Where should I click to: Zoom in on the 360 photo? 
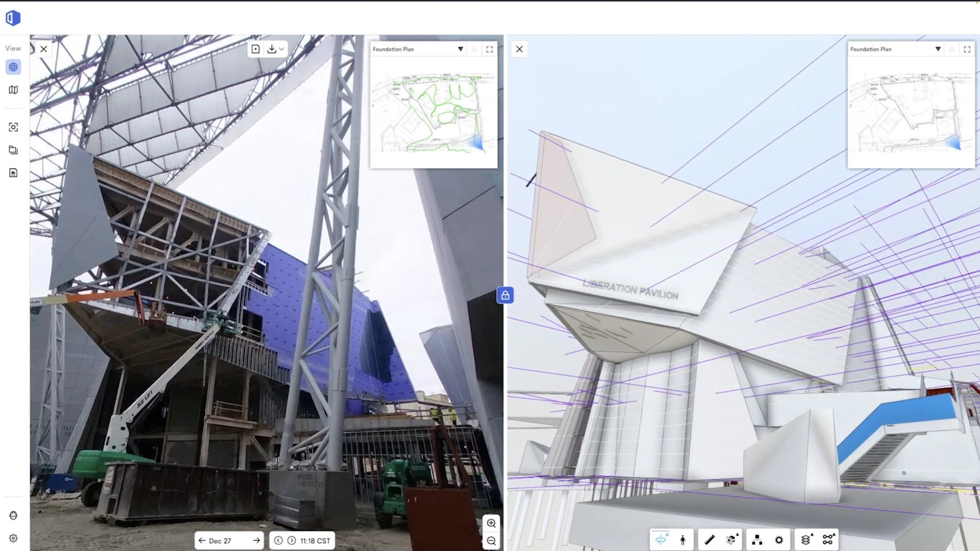pos(491,523)
